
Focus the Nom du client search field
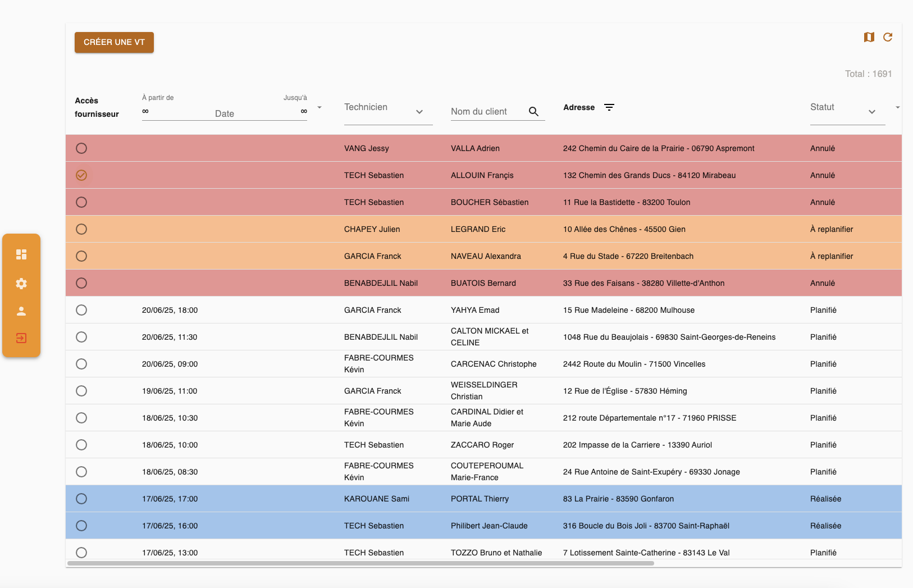click(486, 112)
